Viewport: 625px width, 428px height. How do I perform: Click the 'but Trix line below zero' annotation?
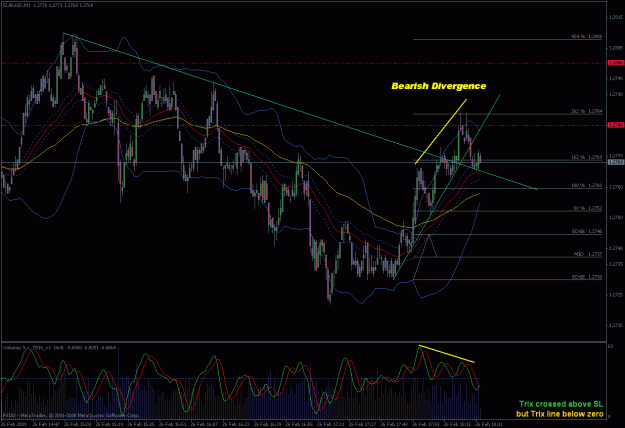tap(560, 414)
